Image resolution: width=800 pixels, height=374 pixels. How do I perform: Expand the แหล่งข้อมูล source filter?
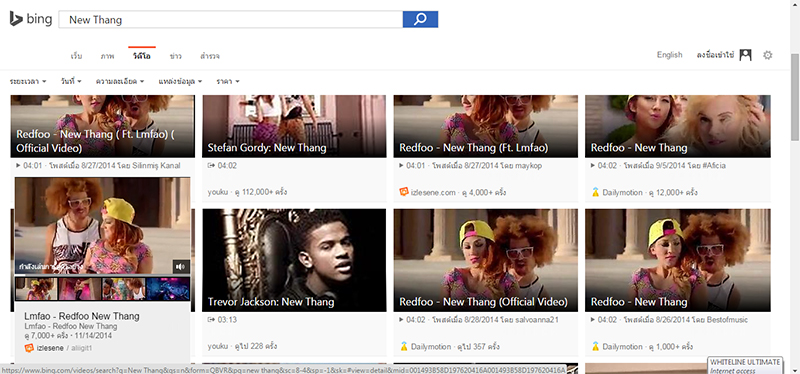180,81
